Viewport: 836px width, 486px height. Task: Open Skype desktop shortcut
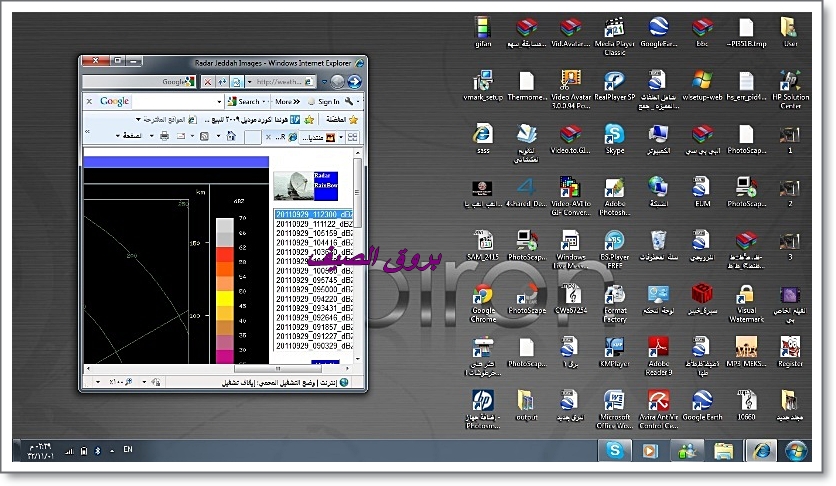(614, 139)
